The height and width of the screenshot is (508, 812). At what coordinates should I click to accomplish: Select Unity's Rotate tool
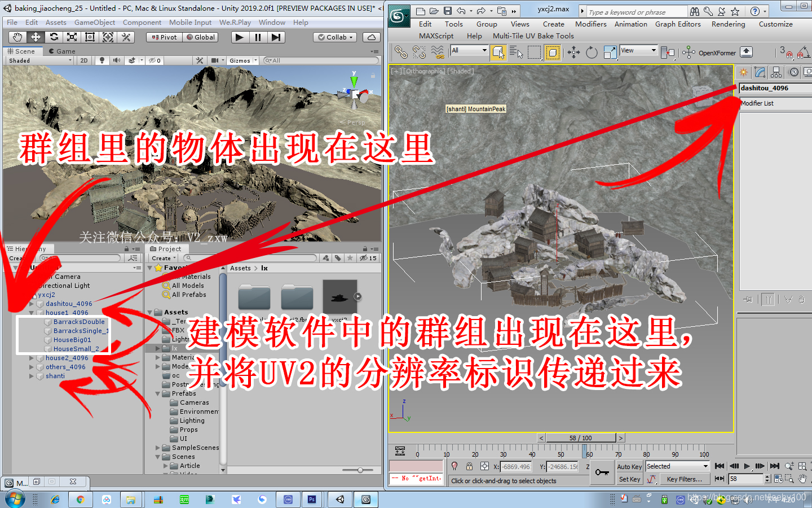(x=54, y=37)
